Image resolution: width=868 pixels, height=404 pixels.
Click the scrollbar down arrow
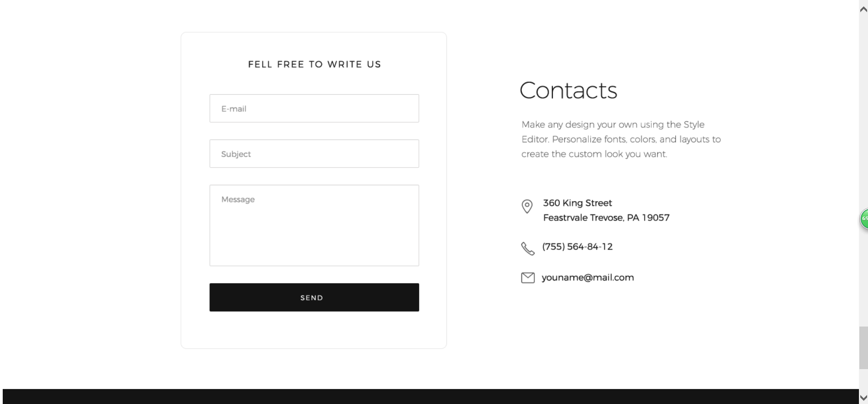863,398
